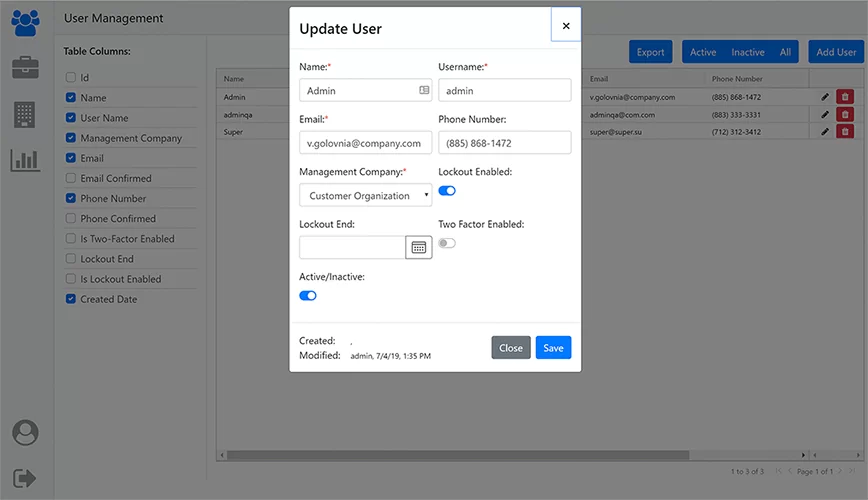868x500 pixels.
Task: Show All users tab
Action: pyautogui.click(x=785, y=52)
